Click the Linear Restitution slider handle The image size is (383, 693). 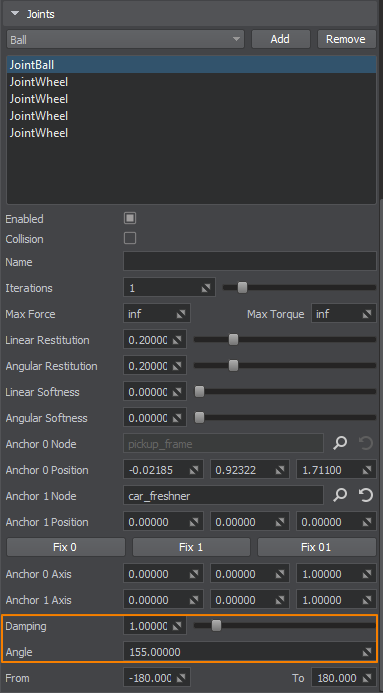pyautogui.click(x=233, y=340)
